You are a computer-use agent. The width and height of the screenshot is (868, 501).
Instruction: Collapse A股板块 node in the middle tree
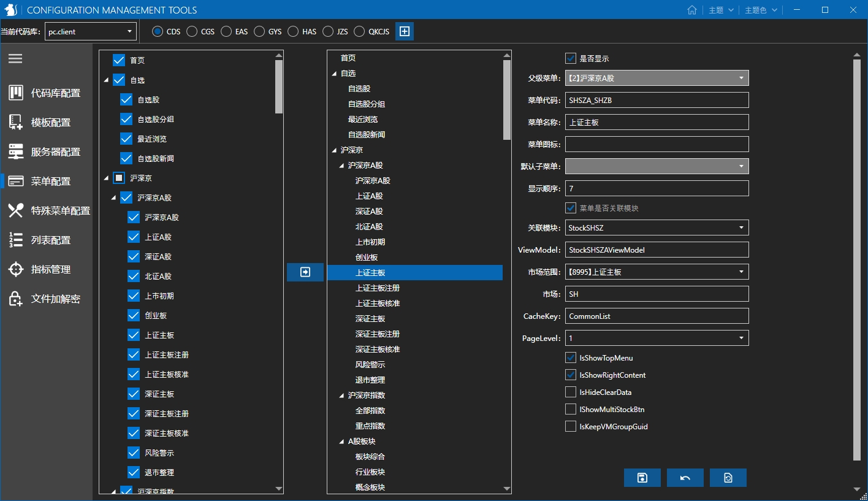pos(342,442)
